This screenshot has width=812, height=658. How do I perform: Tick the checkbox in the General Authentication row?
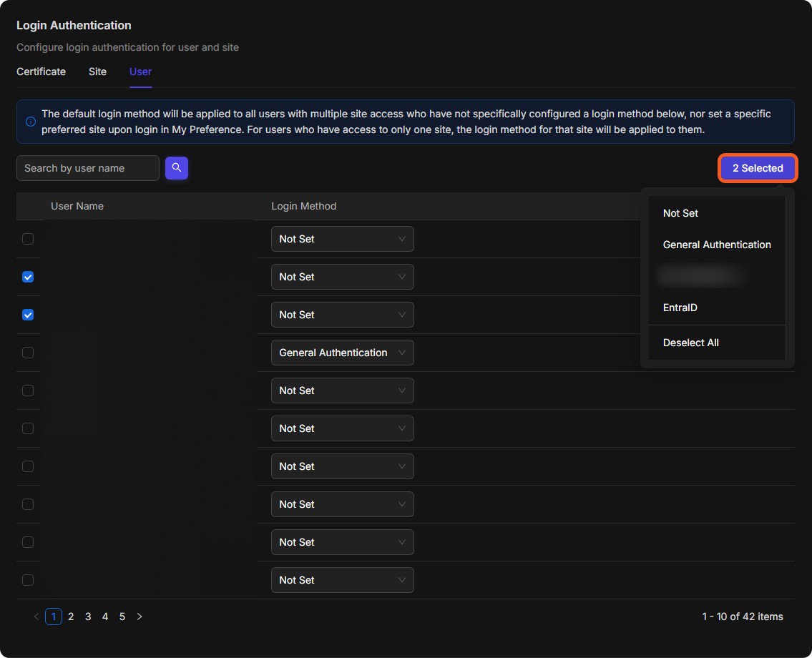(x=28, y=353)
